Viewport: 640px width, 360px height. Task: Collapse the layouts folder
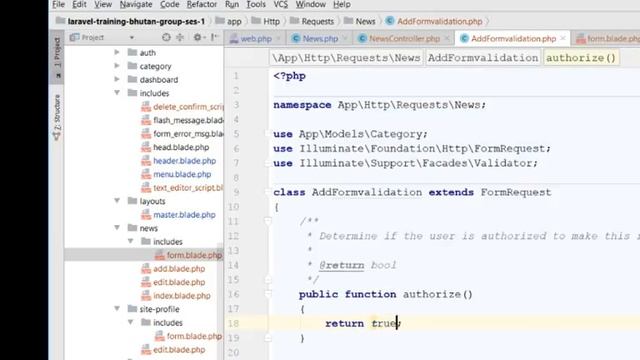(x=117, y=201)
